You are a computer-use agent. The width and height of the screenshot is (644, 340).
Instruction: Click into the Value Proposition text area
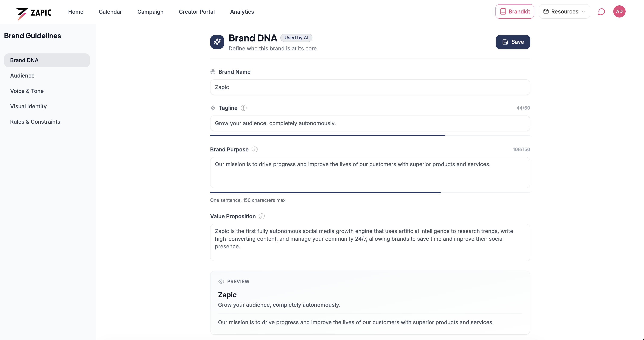point(370,242)
